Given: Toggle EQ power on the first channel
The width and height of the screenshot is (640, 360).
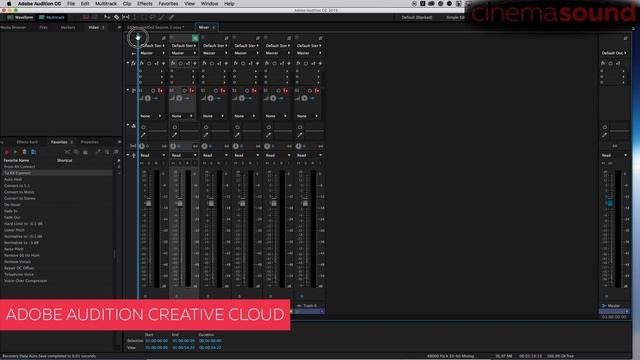Looking at the screenshot, I should (143, 127).
